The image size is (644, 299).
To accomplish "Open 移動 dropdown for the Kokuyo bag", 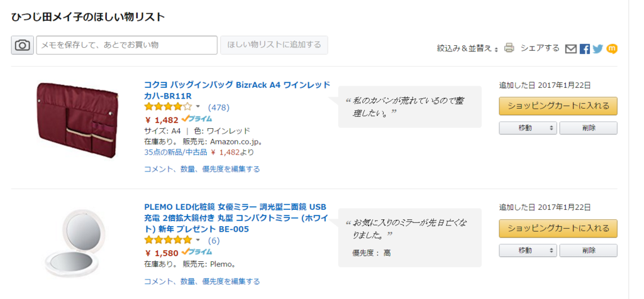I will (x=528, y=128).
